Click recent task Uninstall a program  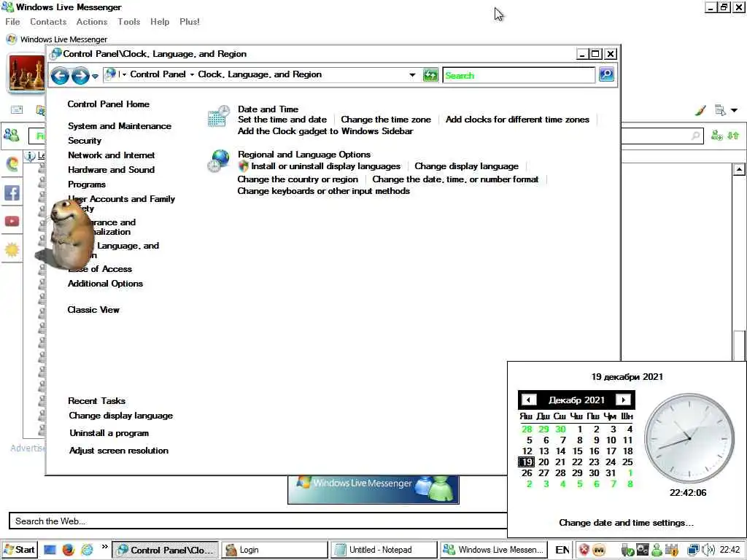tap(109, 433)
